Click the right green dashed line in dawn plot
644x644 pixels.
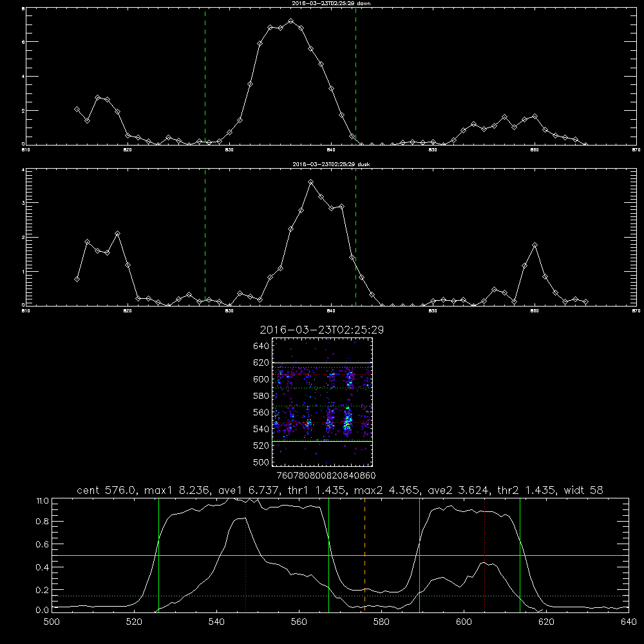click(355, 76)
